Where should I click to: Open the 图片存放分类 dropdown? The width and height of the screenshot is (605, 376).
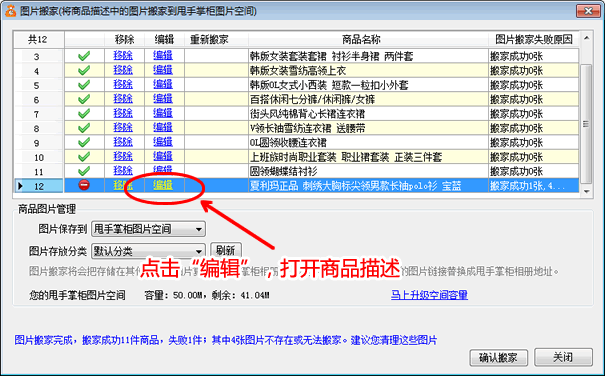tap(149, 251)
